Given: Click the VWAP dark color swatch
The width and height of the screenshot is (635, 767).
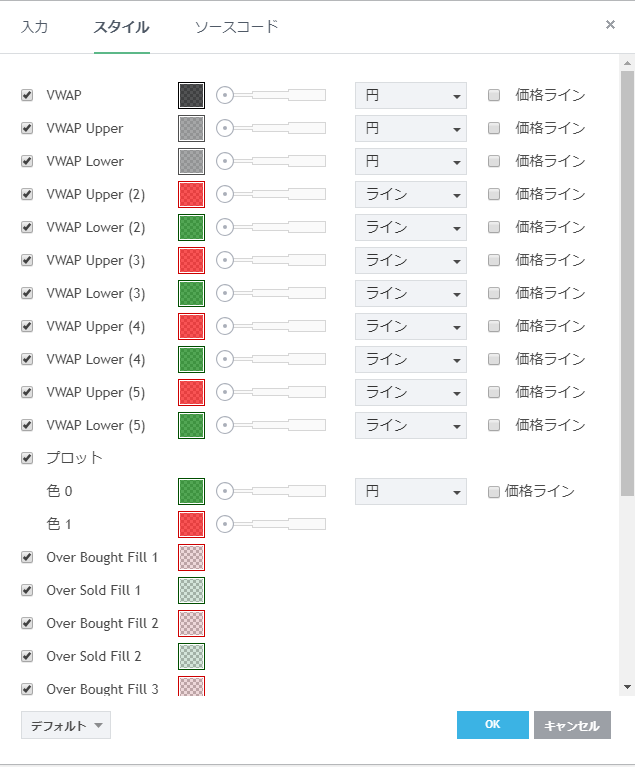Looking at the screenshot, I should (191, 95).
